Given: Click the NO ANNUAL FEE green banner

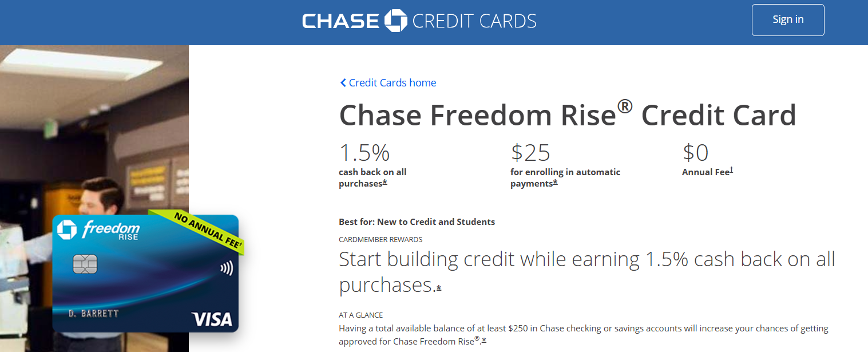Looking at the screenshot, I should tap(206, 230).
